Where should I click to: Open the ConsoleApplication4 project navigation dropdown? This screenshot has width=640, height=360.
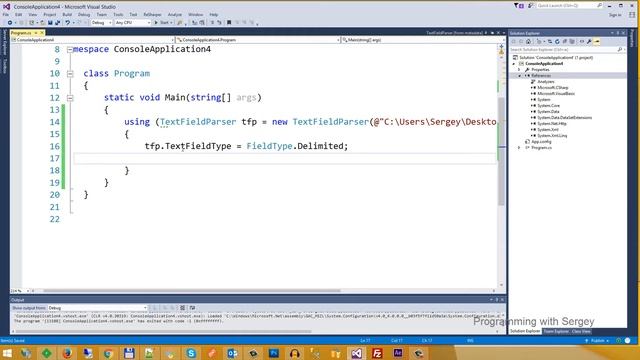point(93,40)
